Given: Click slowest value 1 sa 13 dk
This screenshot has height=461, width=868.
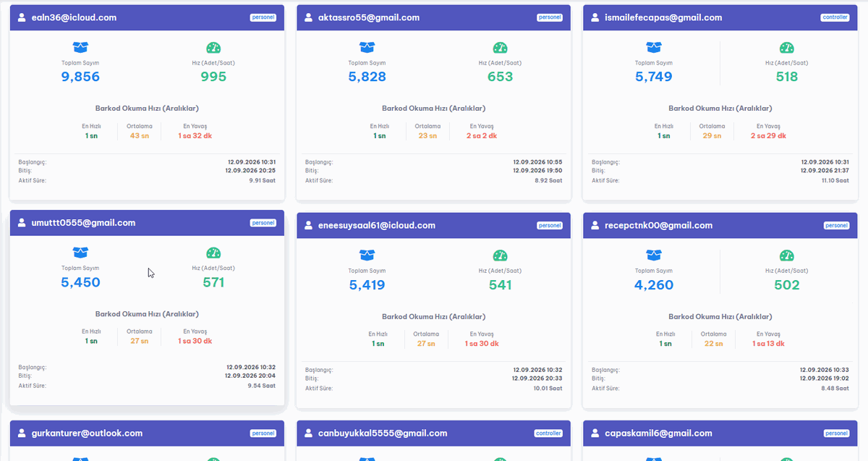Looking at the screenshot, I should tap(768, 344).
